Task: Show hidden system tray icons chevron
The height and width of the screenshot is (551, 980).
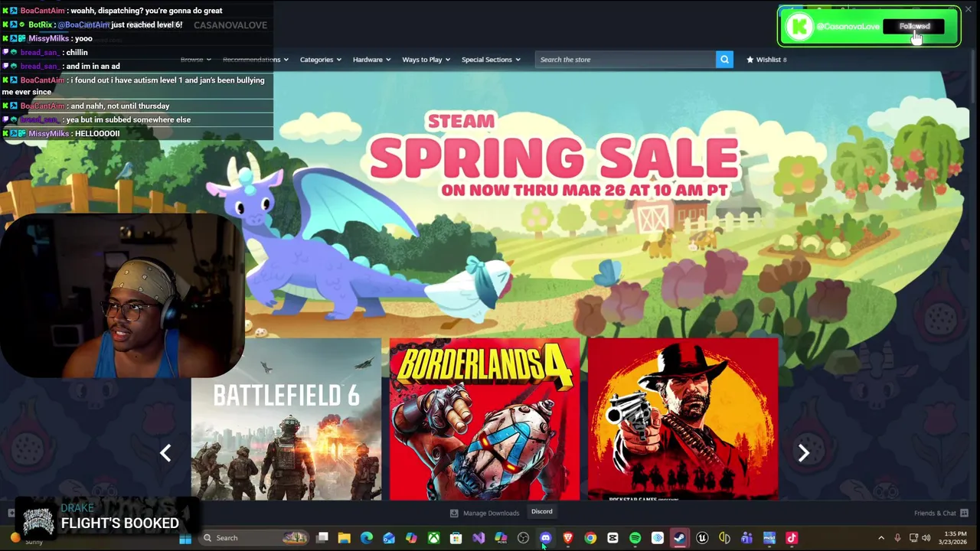Action: click(x=881, y=538)
